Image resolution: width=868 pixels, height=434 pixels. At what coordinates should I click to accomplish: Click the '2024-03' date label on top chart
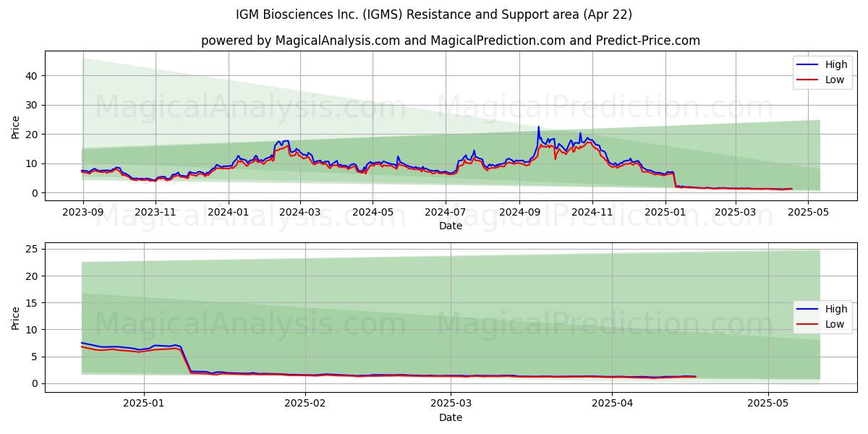(x=300, y=213)
